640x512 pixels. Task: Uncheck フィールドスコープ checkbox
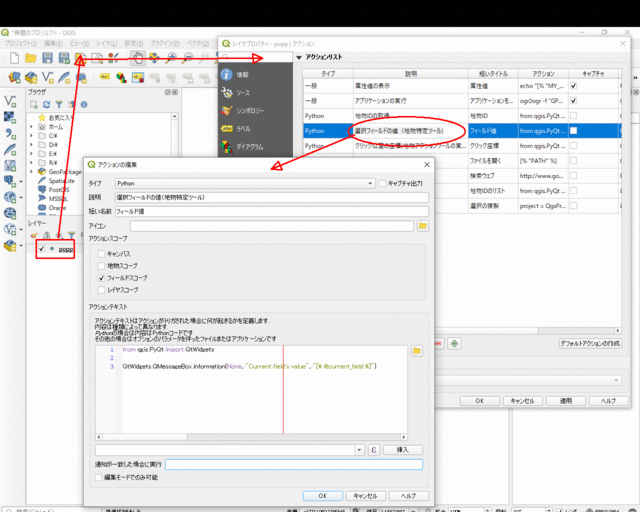(x=102, y=278)
